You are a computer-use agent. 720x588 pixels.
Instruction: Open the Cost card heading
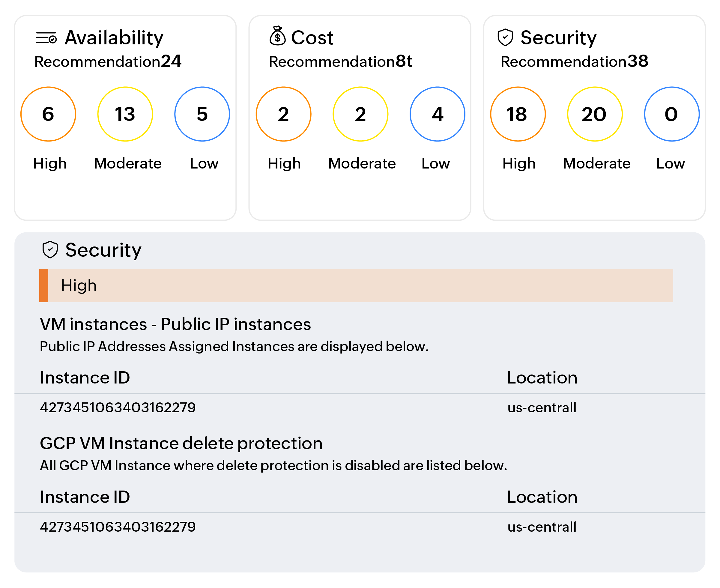312,37
